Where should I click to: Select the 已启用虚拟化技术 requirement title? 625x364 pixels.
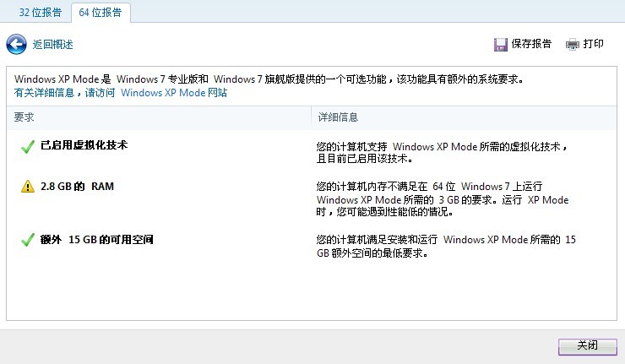coord(84,145)
